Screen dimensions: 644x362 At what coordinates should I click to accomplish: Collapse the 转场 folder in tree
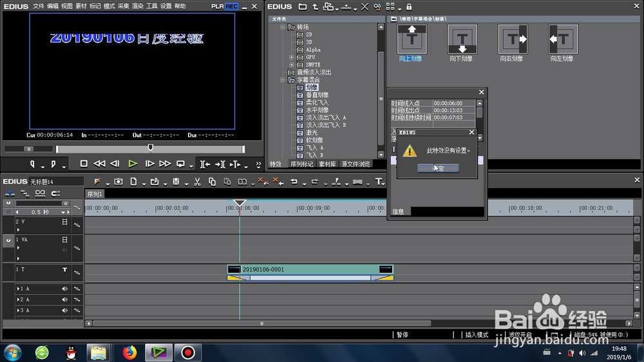click(x=283, y=27)
